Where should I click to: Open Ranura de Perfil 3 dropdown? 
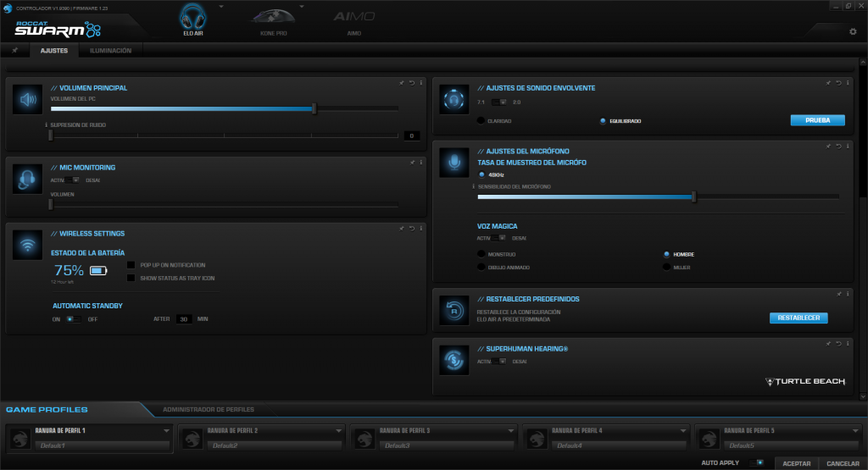click(510, 431)
